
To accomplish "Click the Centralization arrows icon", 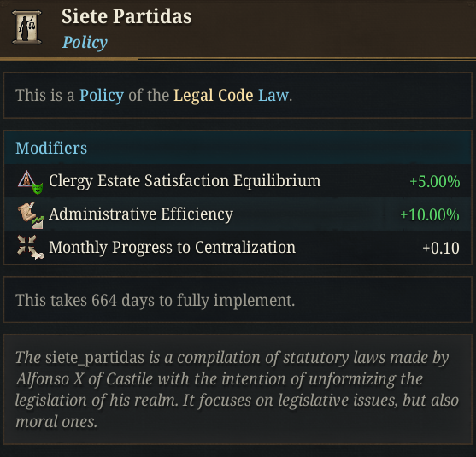I will point(31,248).
